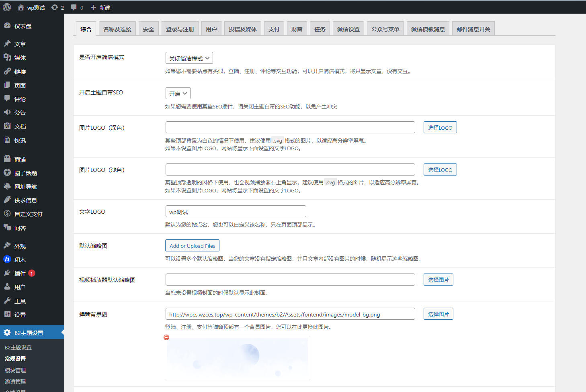Click the popup background image thumbnail
This screenshot has width=586, height=392.
[x=237, y=358]
